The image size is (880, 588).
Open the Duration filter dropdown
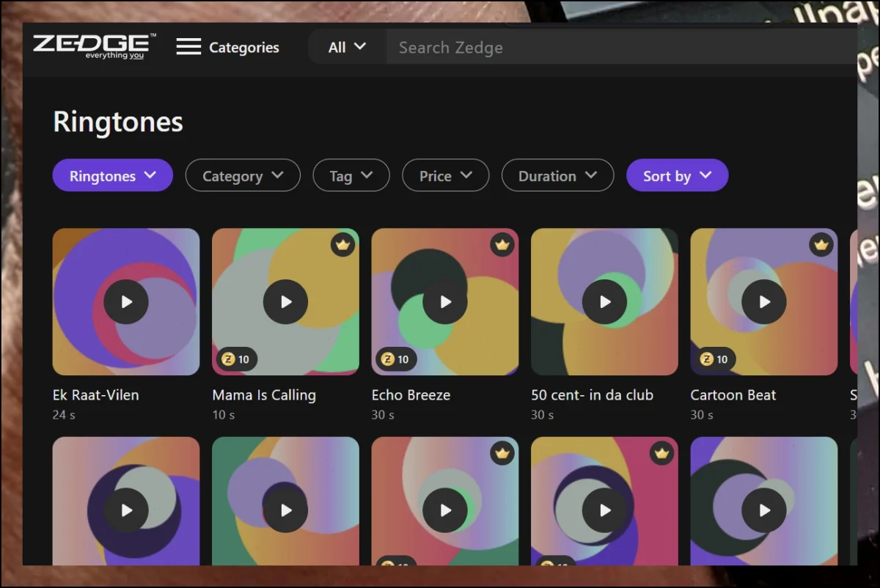pos(557,175)
